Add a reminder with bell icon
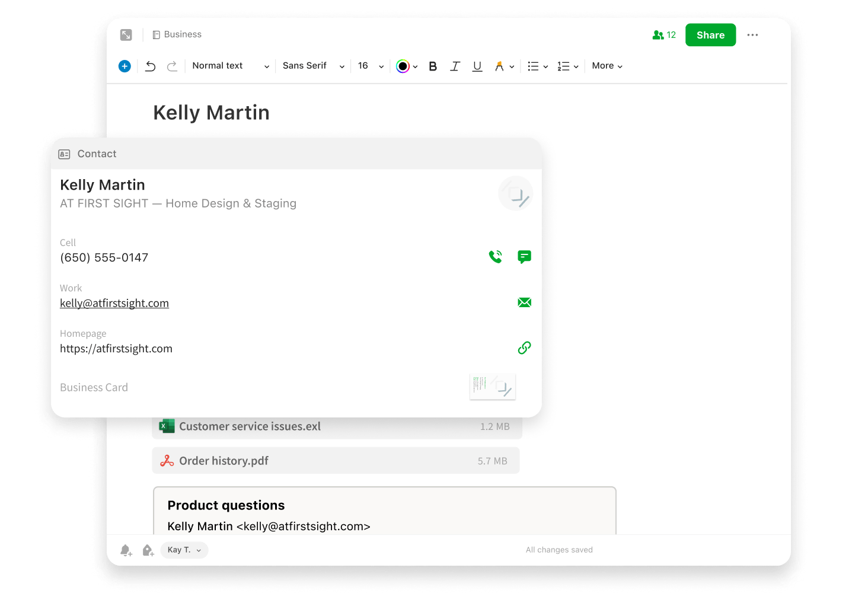868x593 pixels. tap(126, 550)
